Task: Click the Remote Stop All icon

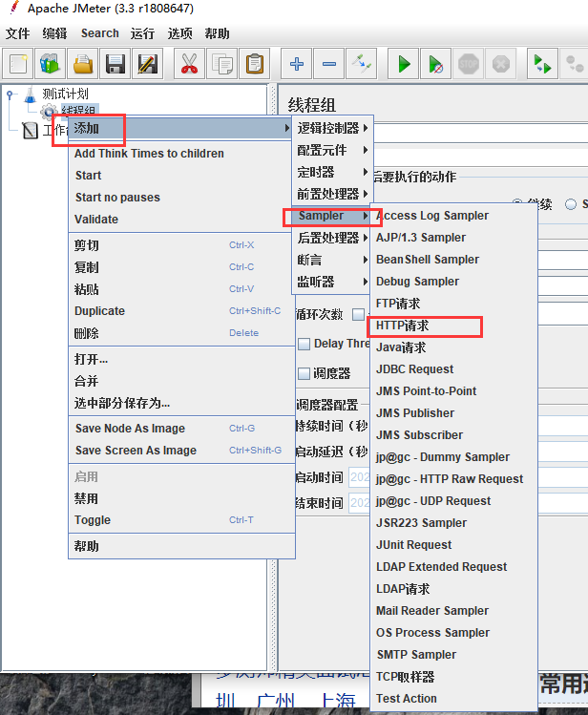Action: [x=575, y=64]
